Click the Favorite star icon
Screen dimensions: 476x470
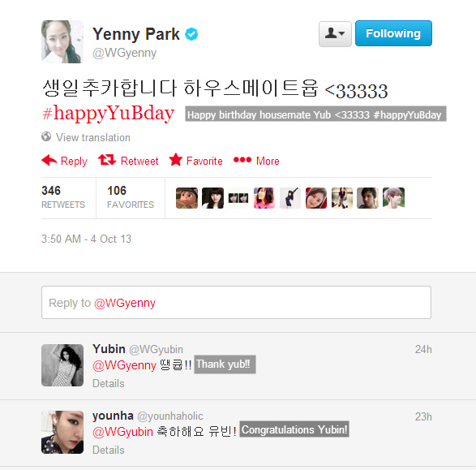(x=176, y=159)
